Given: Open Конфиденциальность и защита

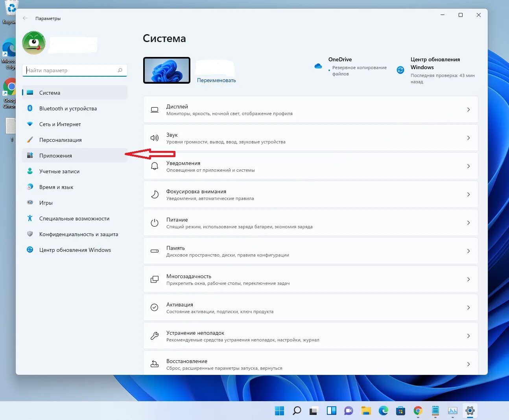Looking at the screenshot, I should tap(75, 234).
